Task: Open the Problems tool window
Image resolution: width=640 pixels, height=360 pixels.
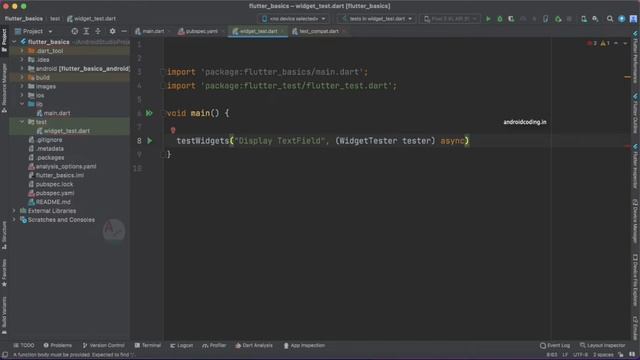Action: [58, 345]
